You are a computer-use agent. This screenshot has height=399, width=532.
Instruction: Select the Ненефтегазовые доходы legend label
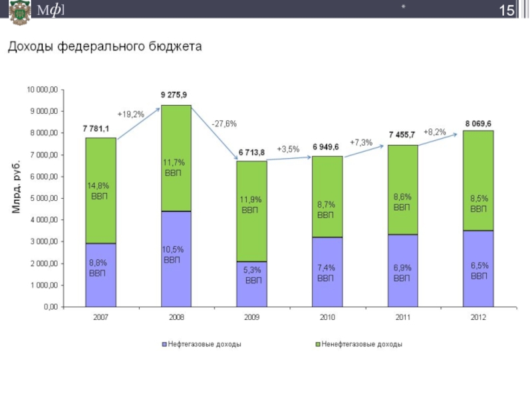[362, 344]
